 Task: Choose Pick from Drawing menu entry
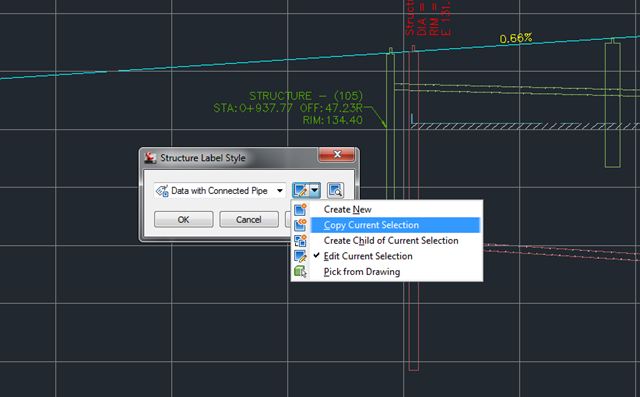(387, 272)
